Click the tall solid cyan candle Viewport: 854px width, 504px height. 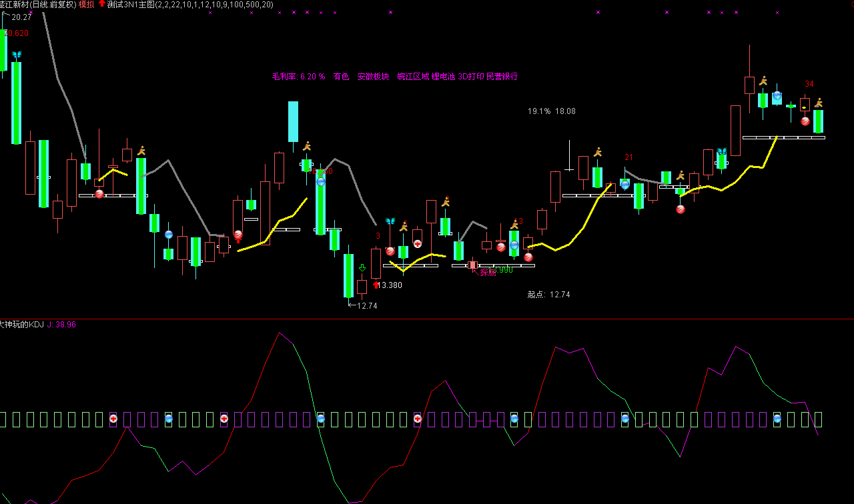[x=293, y=121]
